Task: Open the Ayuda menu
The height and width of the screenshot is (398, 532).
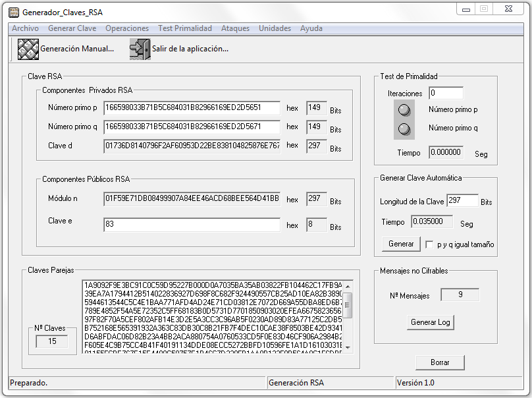Action: pyautogui.click(x=311, y=28)
